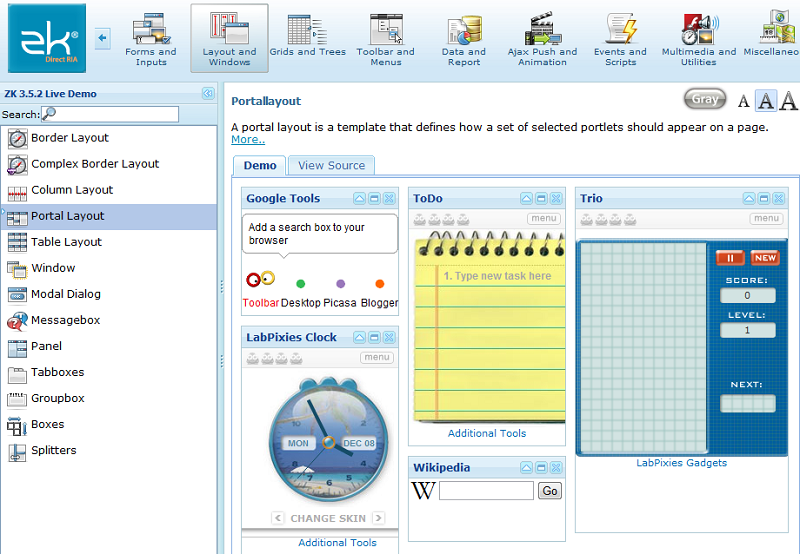
Task: Select Groupbox in the sidebar
Action: coord(109,398)
